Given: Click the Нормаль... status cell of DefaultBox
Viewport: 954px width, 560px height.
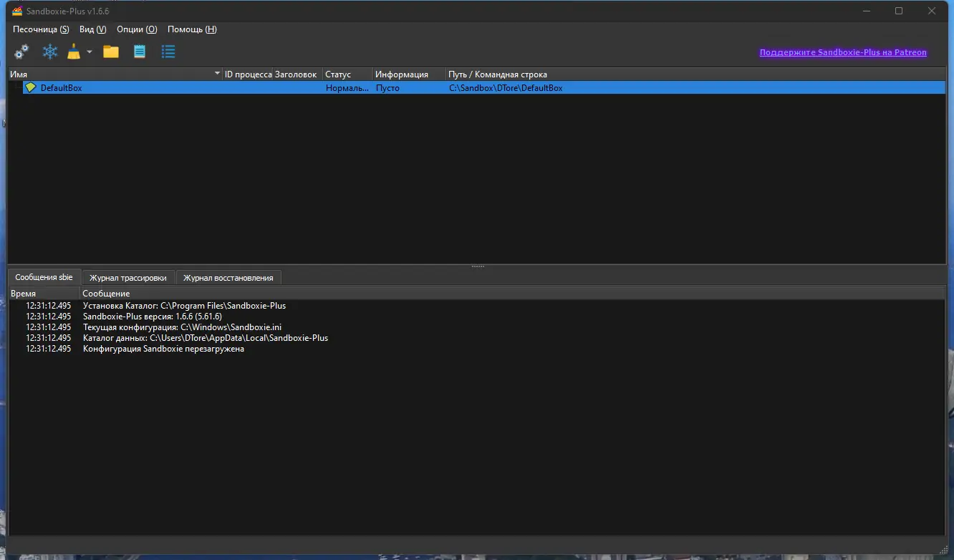Looking at the screenshot, I should [347, 88].
